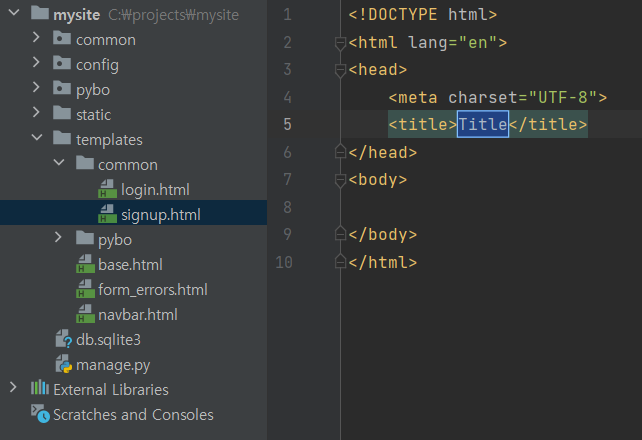This screenshot has height=440, width=642.
Task: Click the closing </title> tag
Action: point(548,124)
